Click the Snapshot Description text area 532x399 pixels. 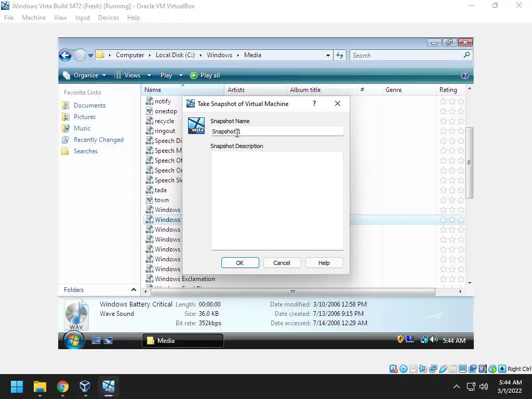point(277,201)
